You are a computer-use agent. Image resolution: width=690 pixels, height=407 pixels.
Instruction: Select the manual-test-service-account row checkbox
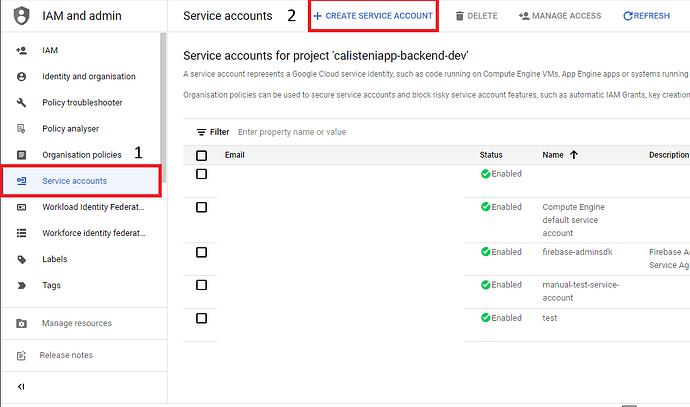(202, 285)
